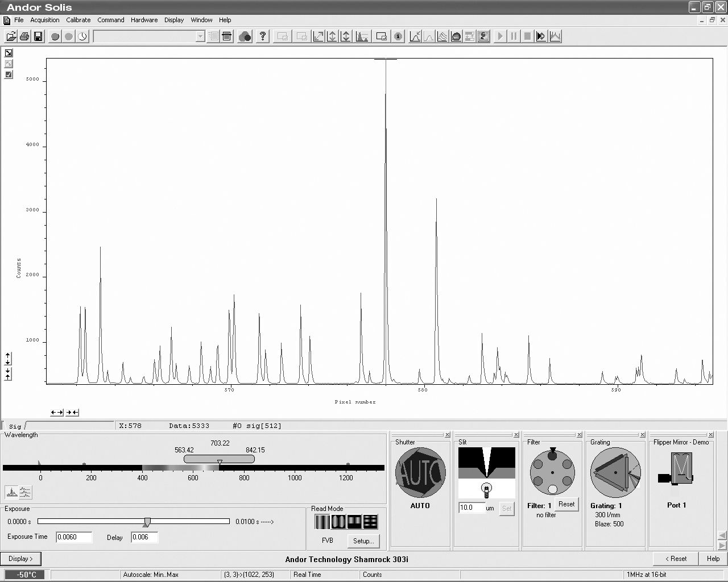Click the Setup button under Read Mode
Viewport: 728px width, 582px height.
(363, 541)
